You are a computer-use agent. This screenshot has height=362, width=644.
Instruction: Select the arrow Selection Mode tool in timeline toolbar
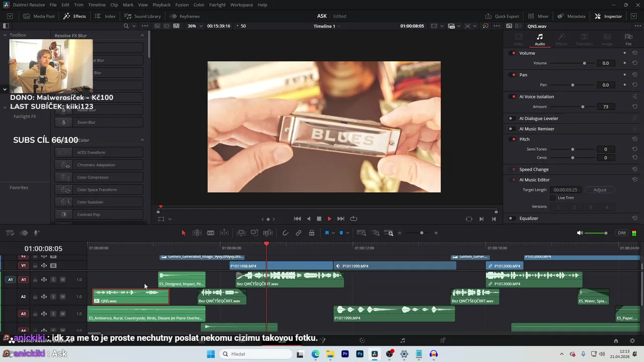click(183, 233)
